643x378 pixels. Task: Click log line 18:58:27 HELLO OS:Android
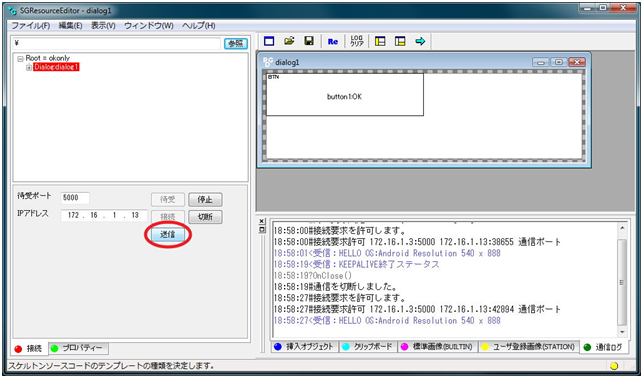point(387,321)
